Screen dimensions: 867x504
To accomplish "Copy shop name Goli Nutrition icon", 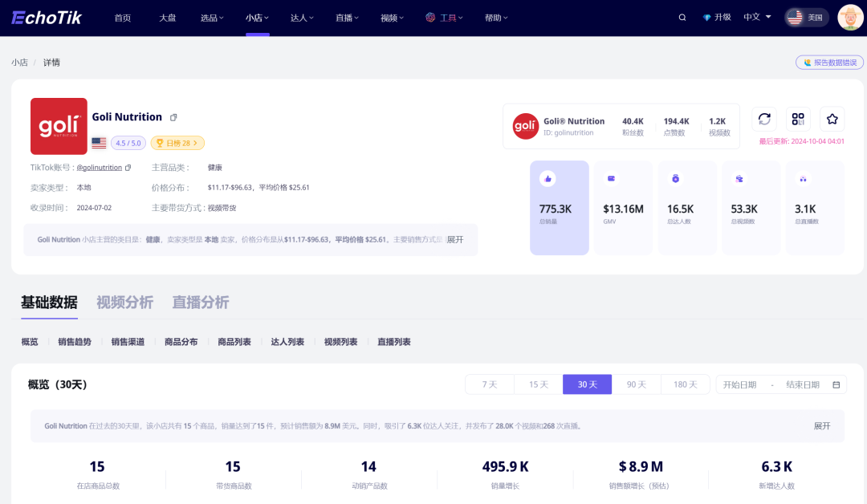I will coord(173,117).
